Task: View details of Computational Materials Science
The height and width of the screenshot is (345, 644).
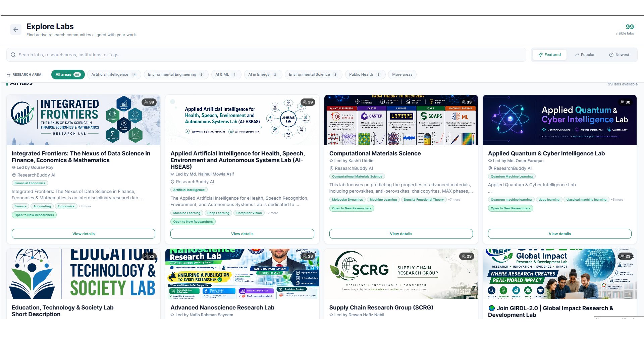Action: pos(401,234)
